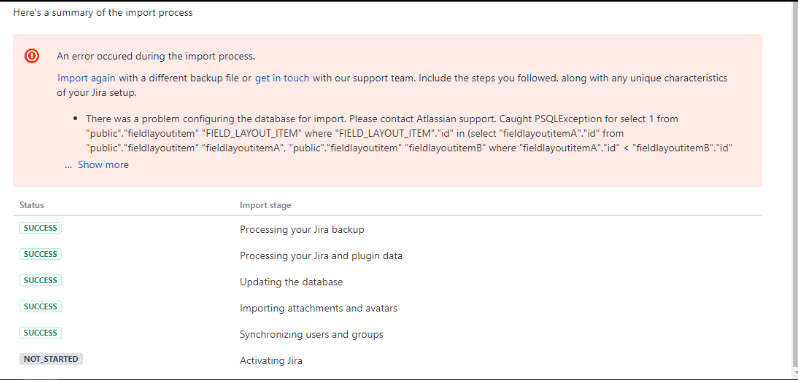
Task: Click the SUCCESS badge for Processing your Jira backup
Action: point(41,228)
